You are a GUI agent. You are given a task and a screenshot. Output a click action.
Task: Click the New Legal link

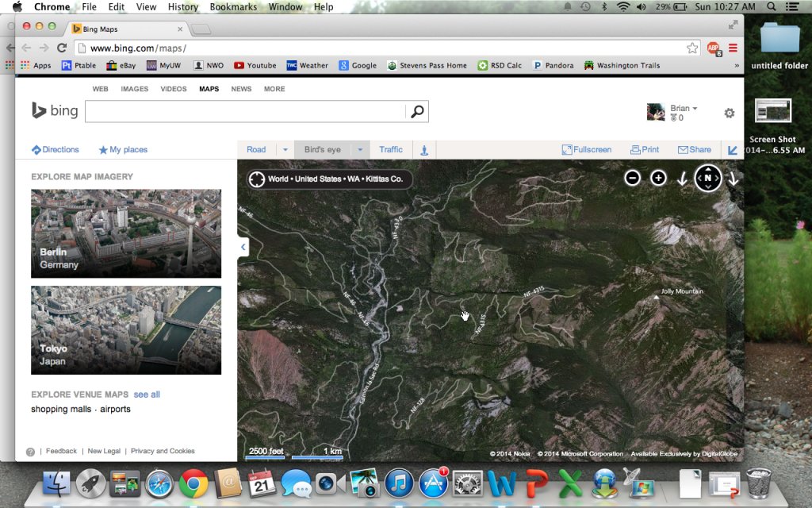click(104, 451)
